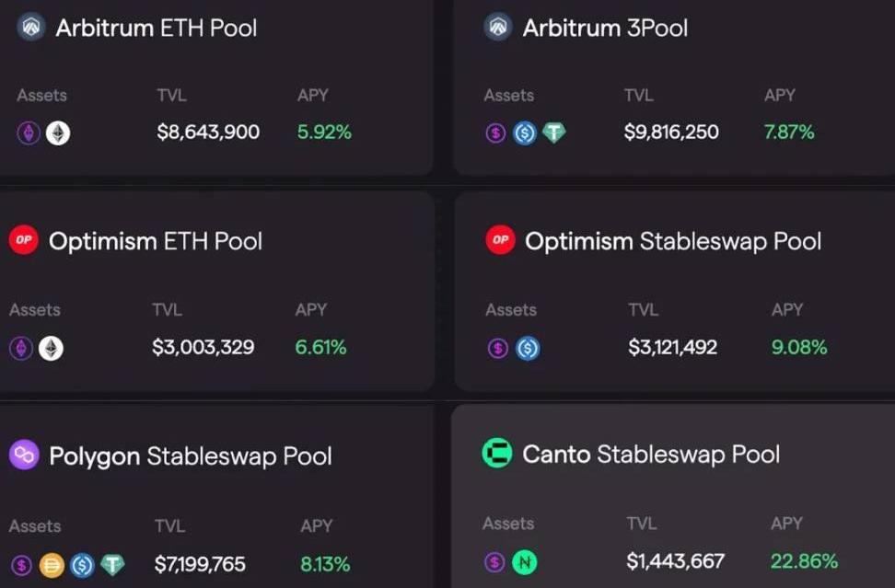Viewport: 895px width, 588px height.
Task: Open the Canto Stableswap Pool title
Action: point(651,455)
